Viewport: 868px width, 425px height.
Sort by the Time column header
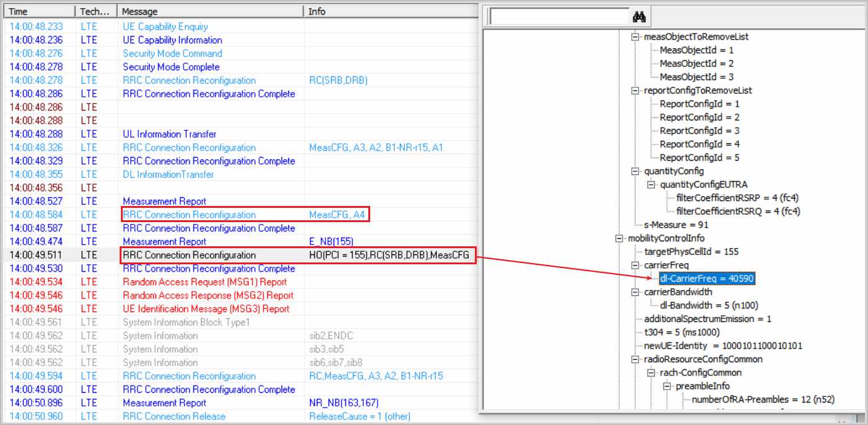coord(37,11)
